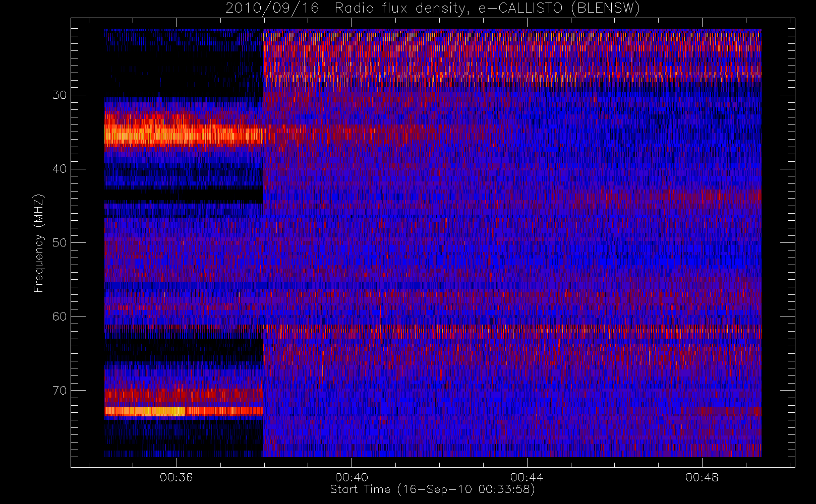This screenshot has height=504, width=816.
Task: Click the '50' frequency tick label
Action: (60, 243)
